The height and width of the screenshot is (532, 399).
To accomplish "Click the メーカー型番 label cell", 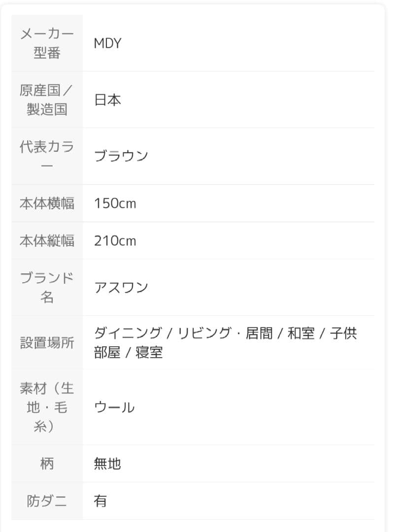I will [x=47, y=43].
